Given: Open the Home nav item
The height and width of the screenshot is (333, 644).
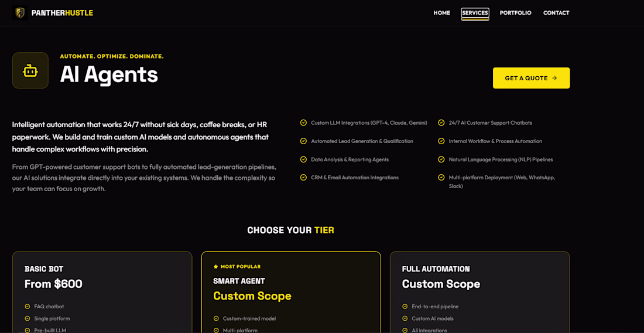Looking at the screenshot, I should [x=442, y=13].
